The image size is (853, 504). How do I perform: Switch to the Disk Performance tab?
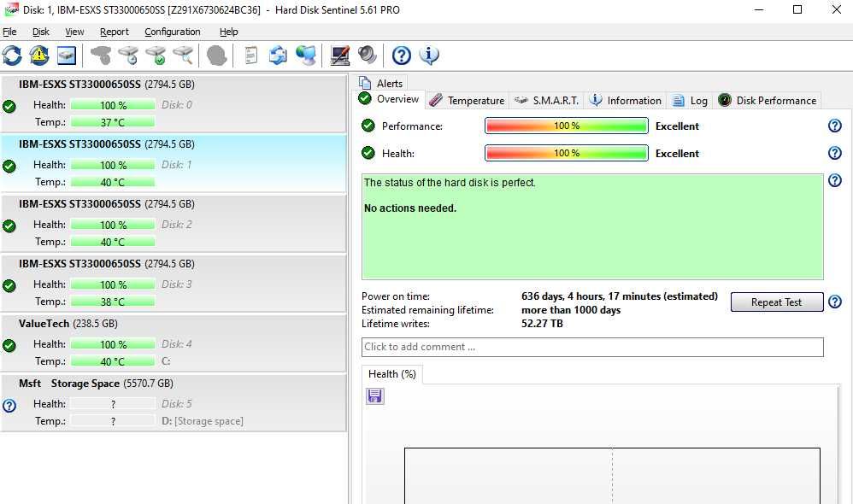pos(768,100)
